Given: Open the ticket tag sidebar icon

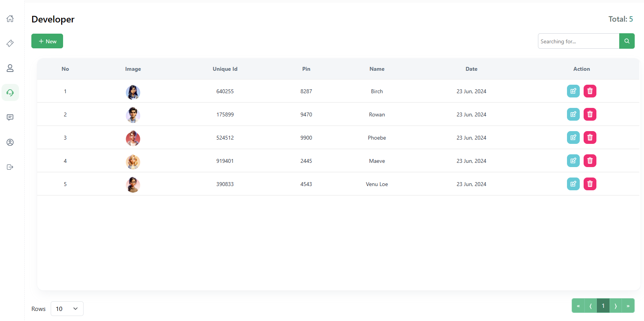Looking at the screenshot, I should (x=10, y=43).
